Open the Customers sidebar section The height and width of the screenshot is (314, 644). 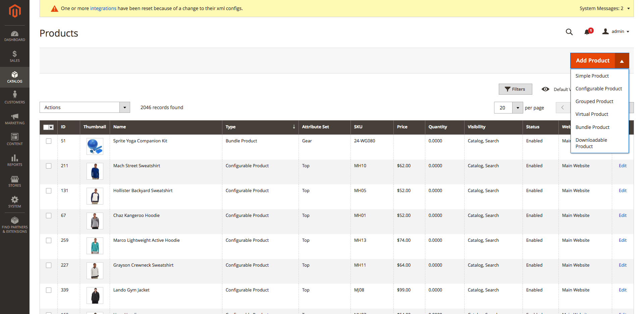(x=15, y=98)
